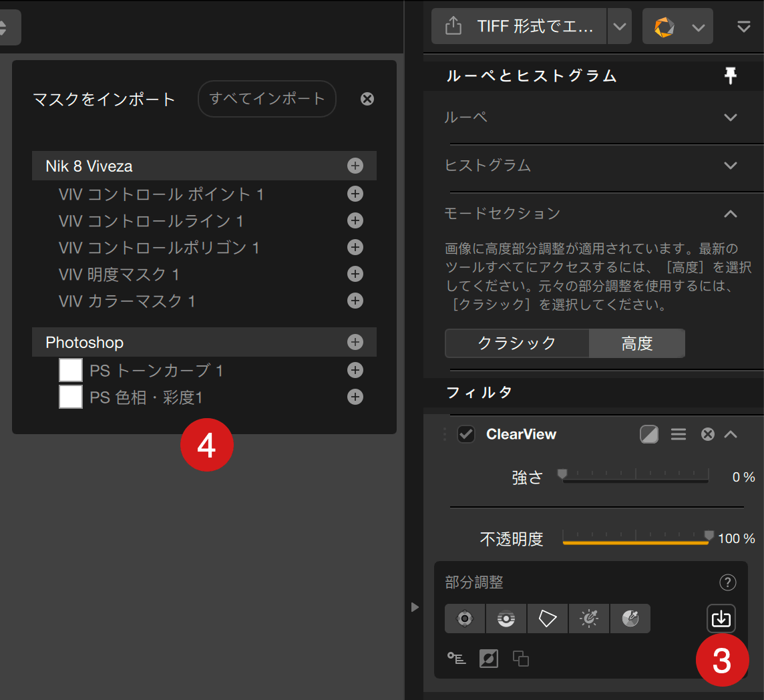Viewport: 764px width, 700px height.
Task: Select the control point tool
Action: pos(465,619)
